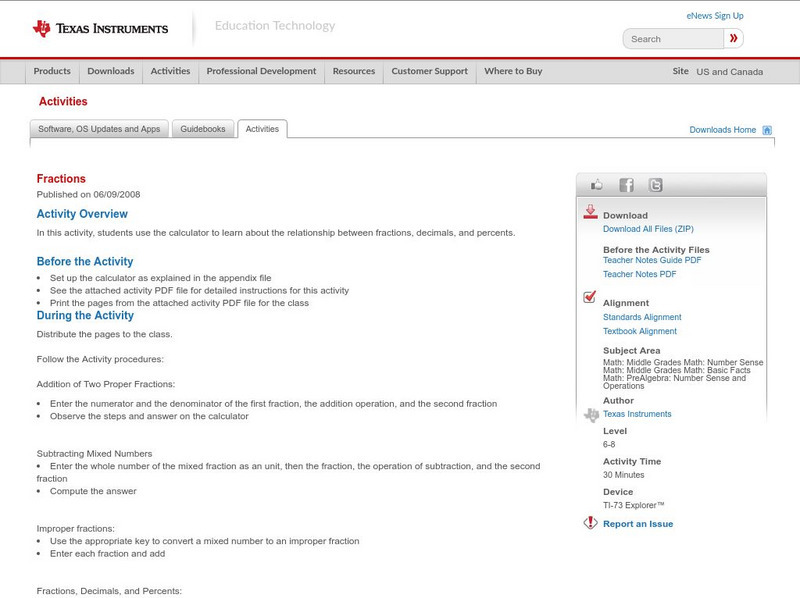Click the red Download arrow icon
This screenshot has height=598, width=800.
click(x=590, y=212)
